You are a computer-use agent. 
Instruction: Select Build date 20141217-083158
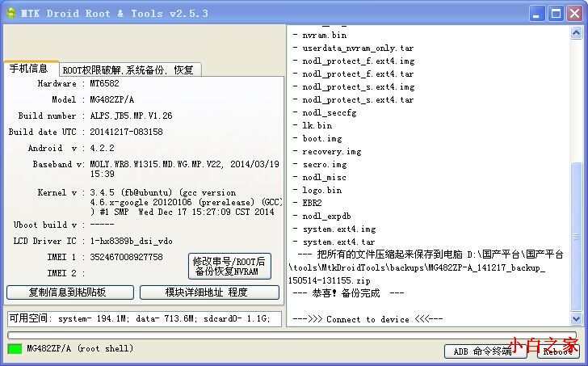126,132
